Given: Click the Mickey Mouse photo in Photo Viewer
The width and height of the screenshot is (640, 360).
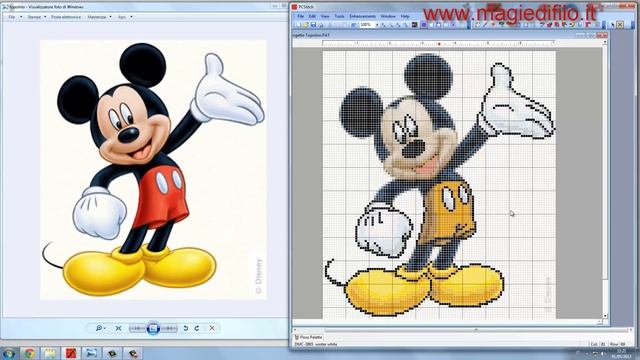Looking at the screenshot, I should click(153, 169).
